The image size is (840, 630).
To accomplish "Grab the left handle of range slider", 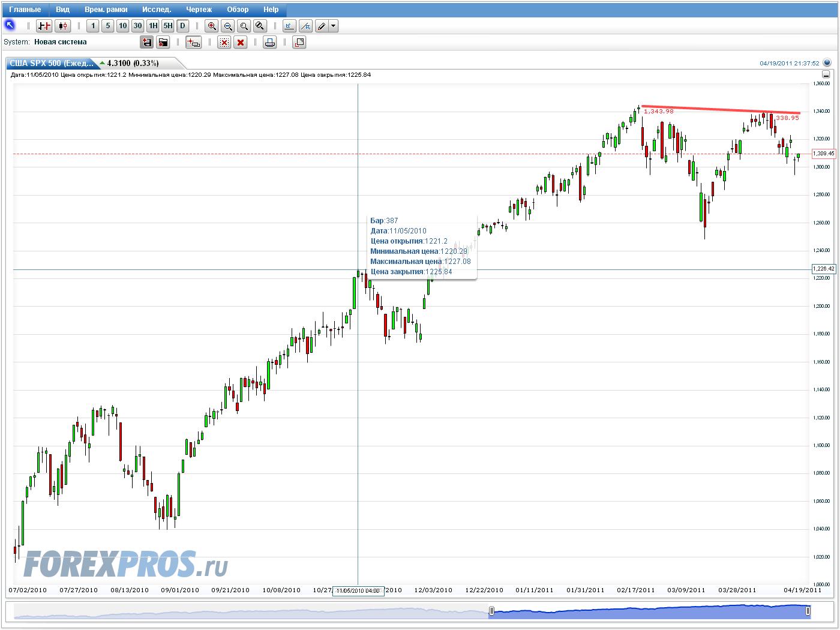I will [x=491, y=611].
